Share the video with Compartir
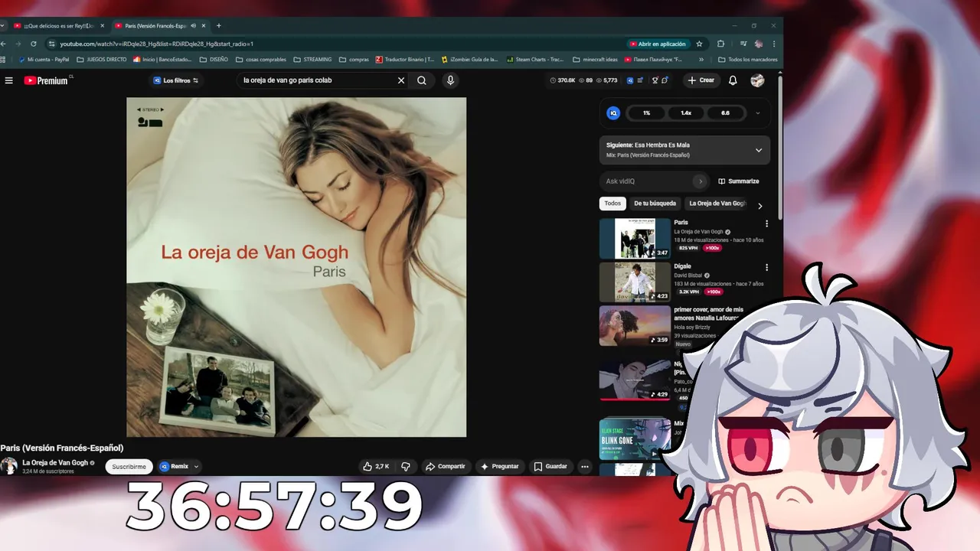 [x=446, y=466]
